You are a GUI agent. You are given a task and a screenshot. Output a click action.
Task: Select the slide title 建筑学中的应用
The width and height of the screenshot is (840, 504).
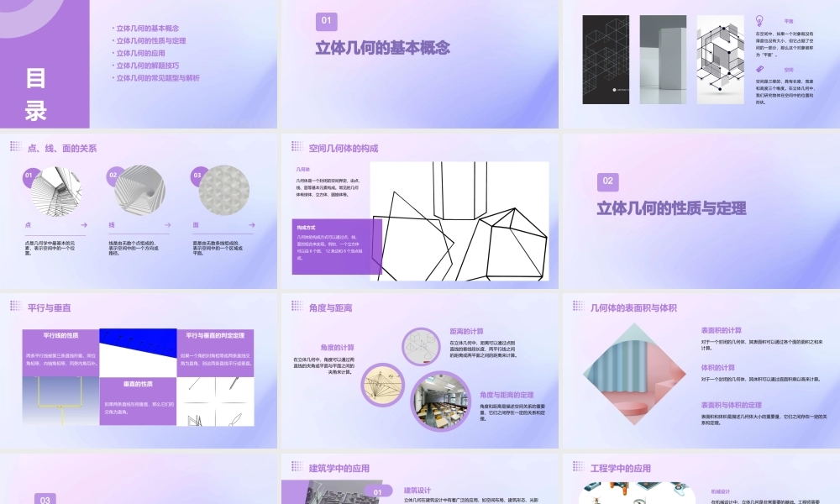coord(339,469)
